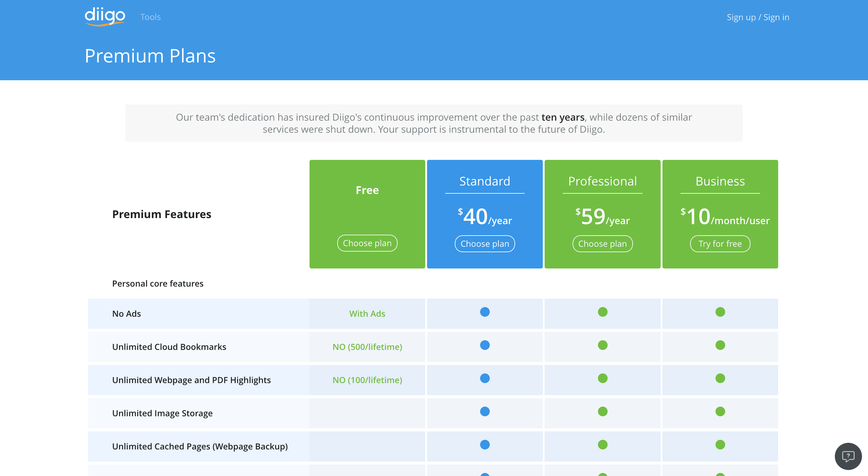Click the Standard plan heading
The width and height of the screenshot is (868, 476).
coord(485,181)
